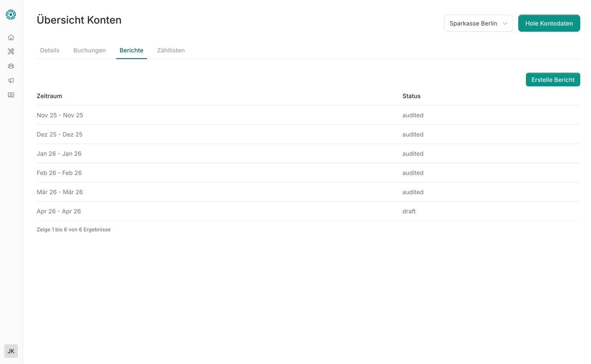
Task: Click the Erstelle Bericht button
Action: point(553,80)
